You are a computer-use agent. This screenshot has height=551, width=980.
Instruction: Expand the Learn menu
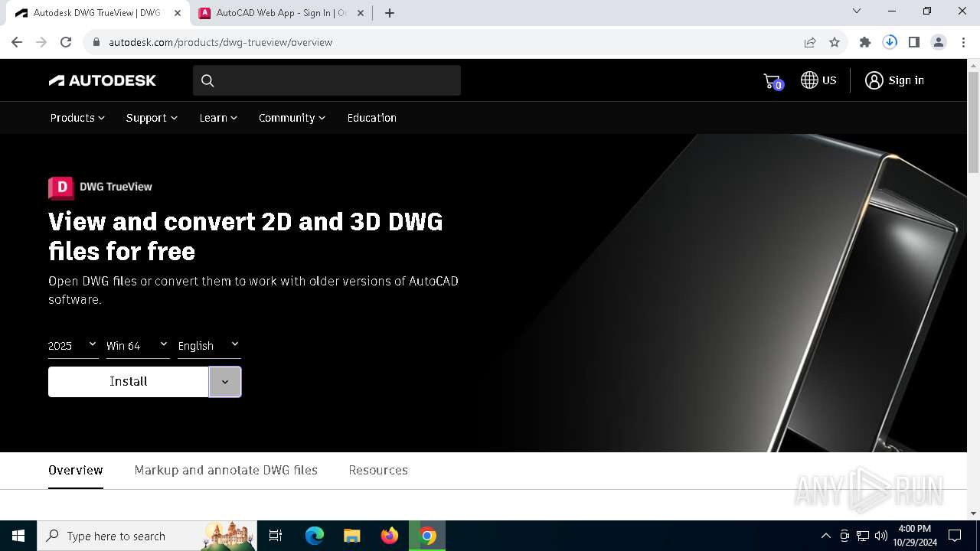[x=218, y=118]
